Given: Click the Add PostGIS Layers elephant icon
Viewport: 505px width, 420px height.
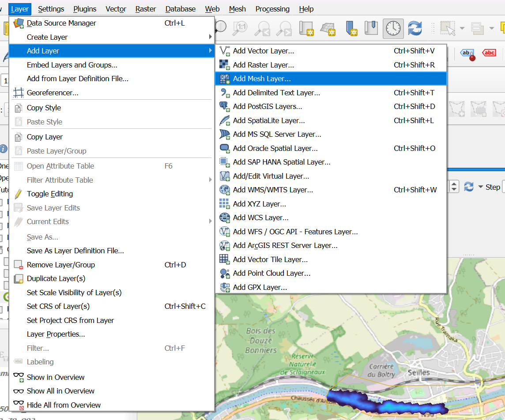Looking at the screenshot, I should coord(225,106).
